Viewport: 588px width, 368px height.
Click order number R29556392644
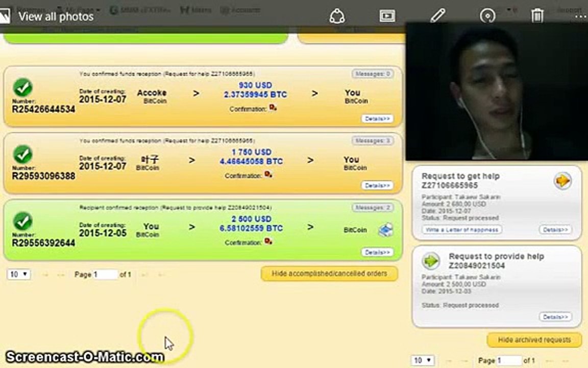[x=43, y=243]
